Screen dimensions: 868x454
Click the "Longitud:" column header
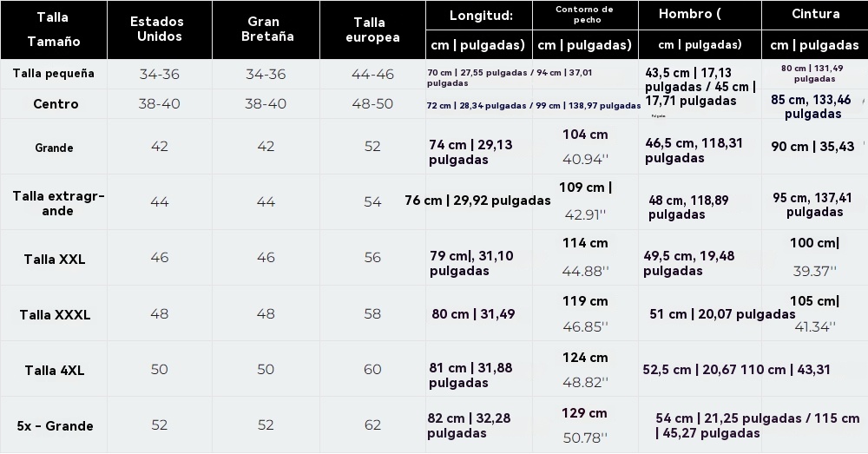pos(480,16)
